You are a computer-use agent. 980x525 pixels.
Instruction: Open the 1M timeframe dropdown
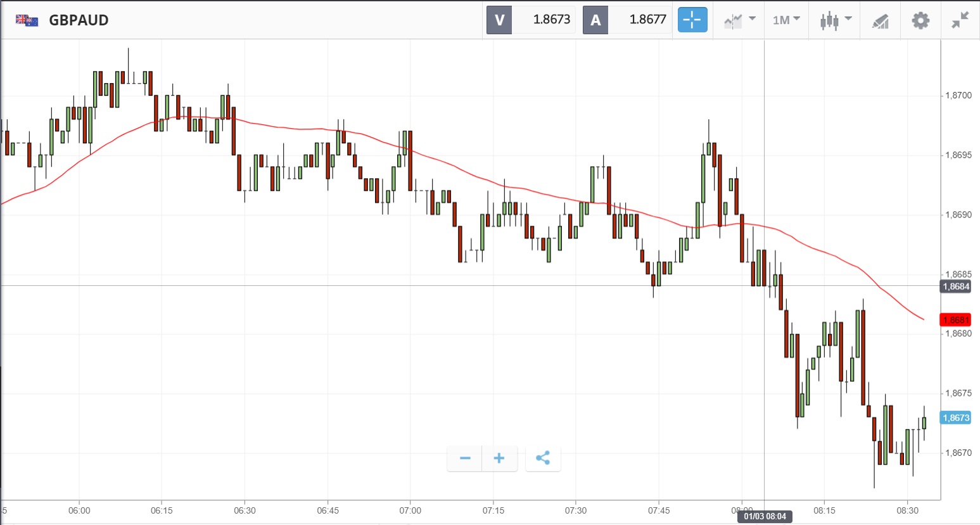click(x=786, y=20)
